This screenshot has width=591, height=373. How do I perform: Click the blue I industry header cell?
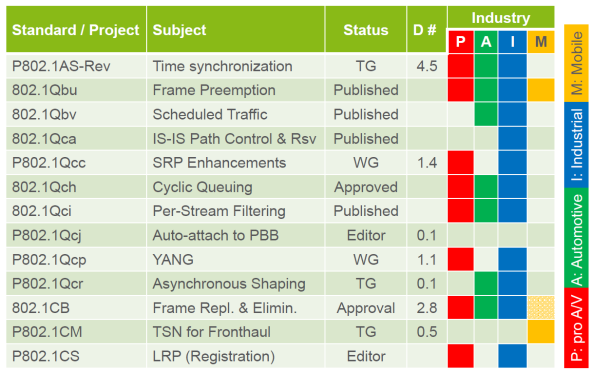click(512, 41)
